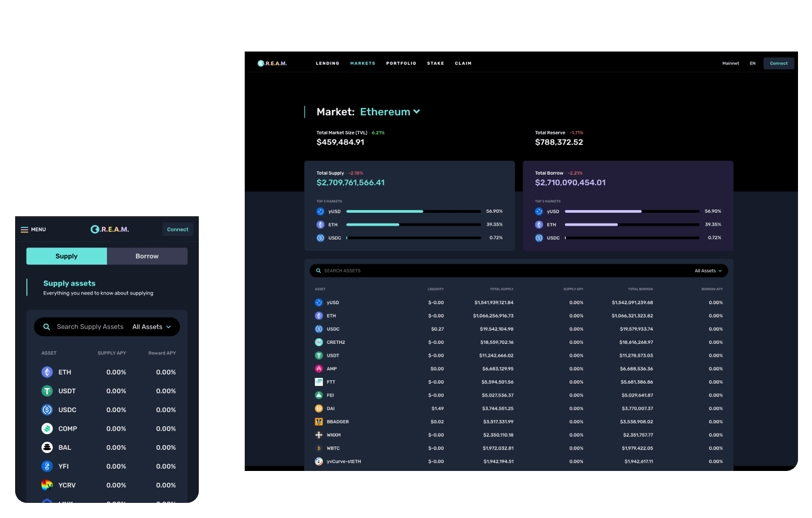This screenshot has height=518, width=812.
Task: Click the CRETH2 icon in the assets table
Action: [x=319, y=342]
